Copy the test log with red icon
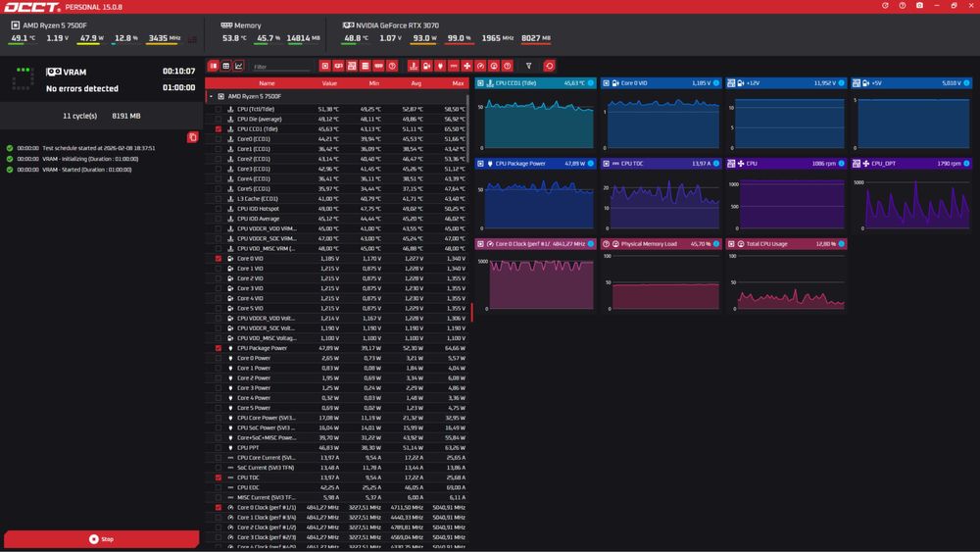This screenshot has width=980, height=552. tap(192, 137)
